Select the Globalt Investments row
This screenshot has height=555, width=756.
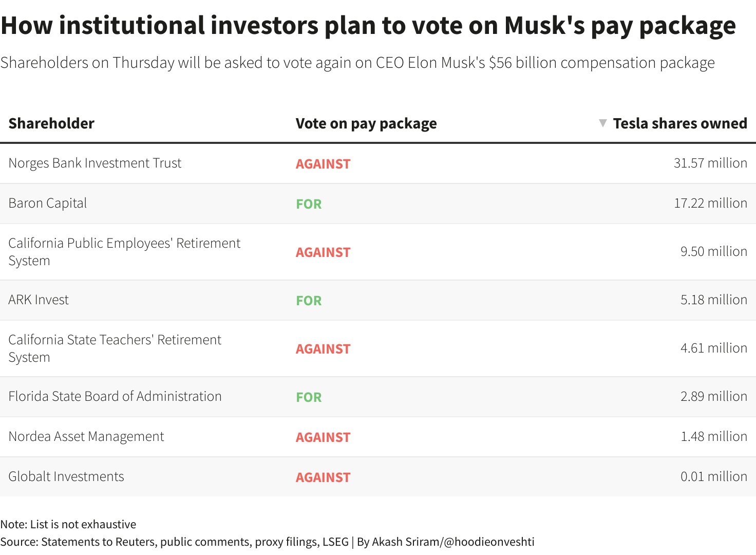pos(378,477)
